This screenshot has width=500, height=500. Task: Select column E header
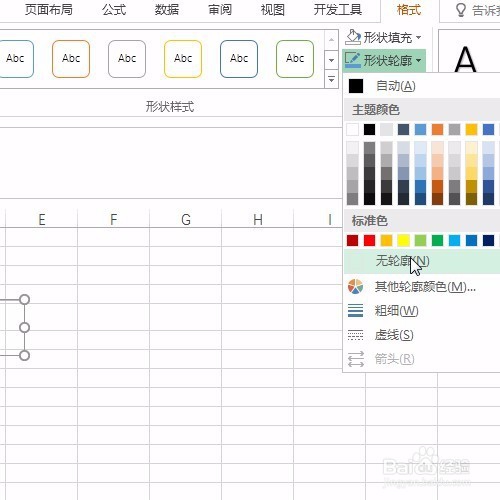click(x=41, y=219)
